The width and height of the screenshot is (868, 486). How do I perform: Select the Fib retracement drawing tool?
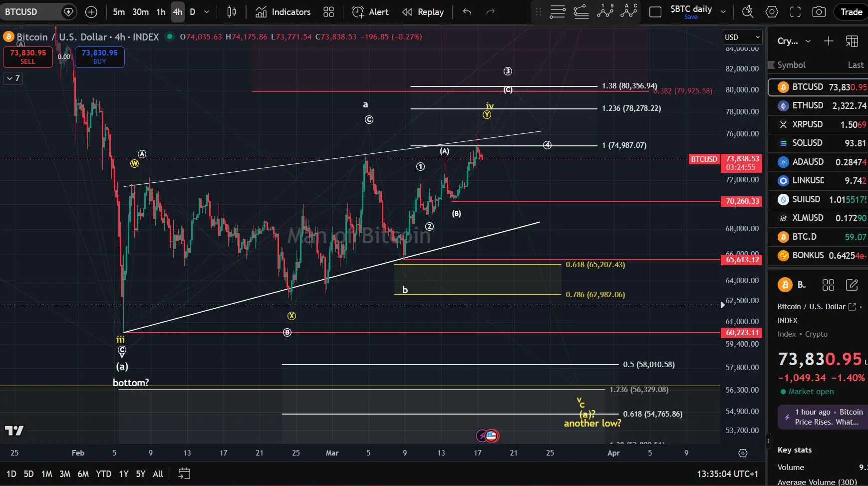[x=557, y=11]
